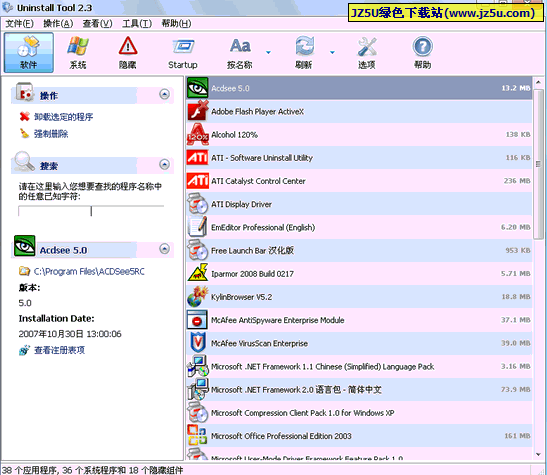
Task: Click Acdsee eye icon in details panel
Action: 24,246
